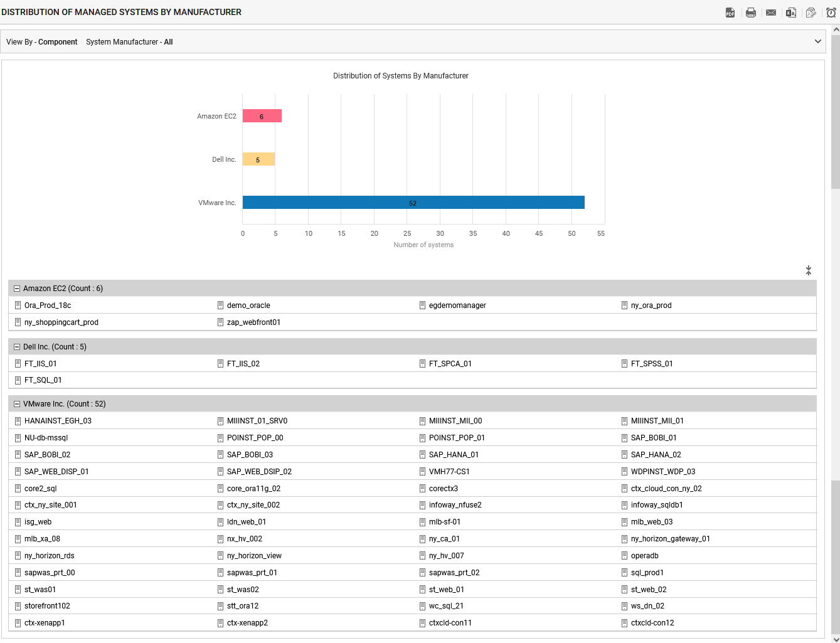840x643 pixels.
Task: Click the Dell Inc. yellow bar in chart
Action: click(258, 159)
